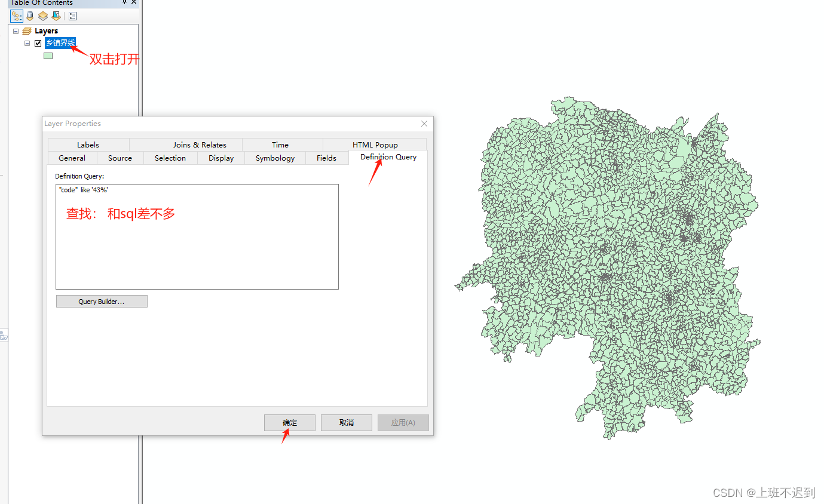
Task: Click the 应用(A) button
Action: coord(403,422)
